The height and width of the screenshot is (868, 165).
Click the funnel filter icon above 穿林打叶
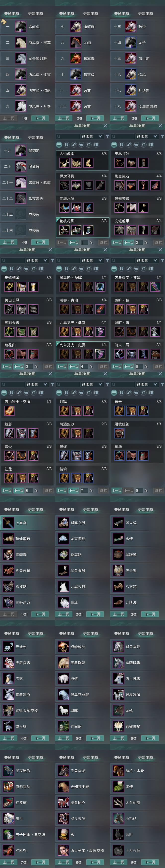pos(162,136)
